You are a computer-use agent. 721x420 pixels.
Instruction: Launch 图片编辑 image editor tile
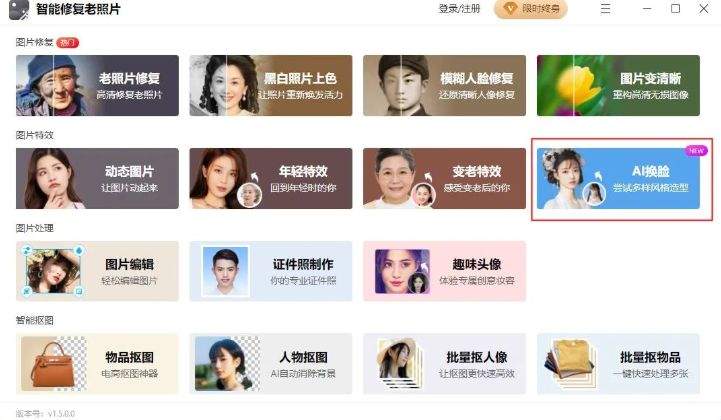pos(97,271)
